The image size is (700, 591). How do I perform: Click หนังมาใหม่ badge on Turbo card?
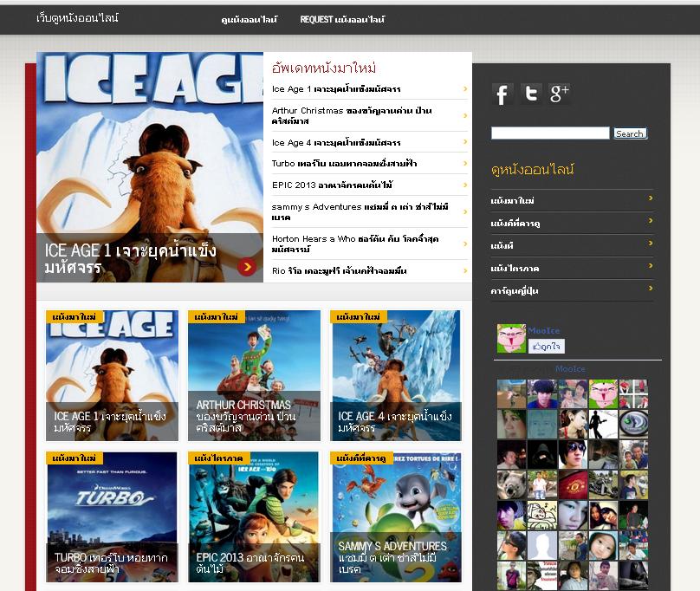75,458
